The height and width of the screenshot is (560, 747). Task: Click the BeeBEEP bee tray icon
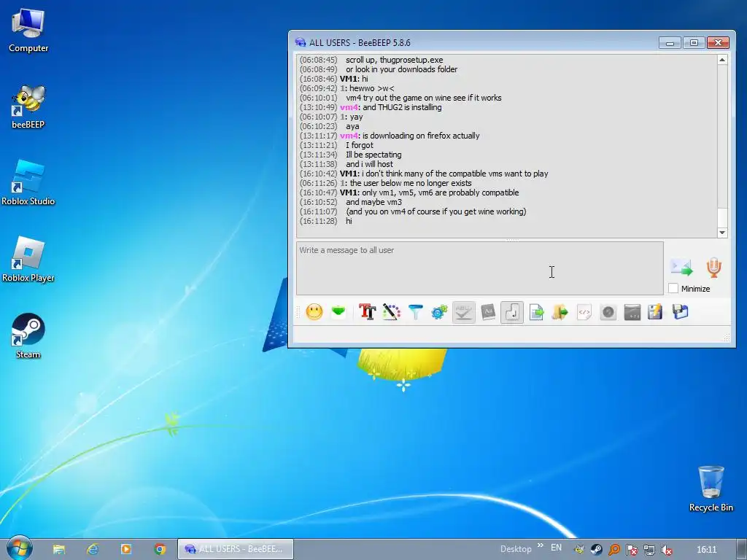click(578, 550)
